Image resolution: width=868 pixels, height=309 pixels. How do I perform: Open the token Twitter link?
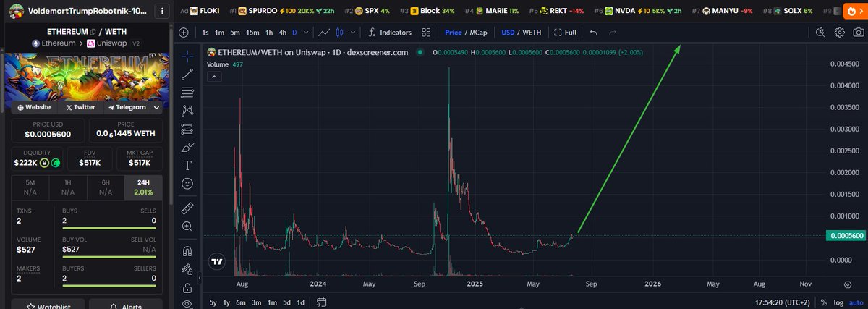[x=80, y=107]
